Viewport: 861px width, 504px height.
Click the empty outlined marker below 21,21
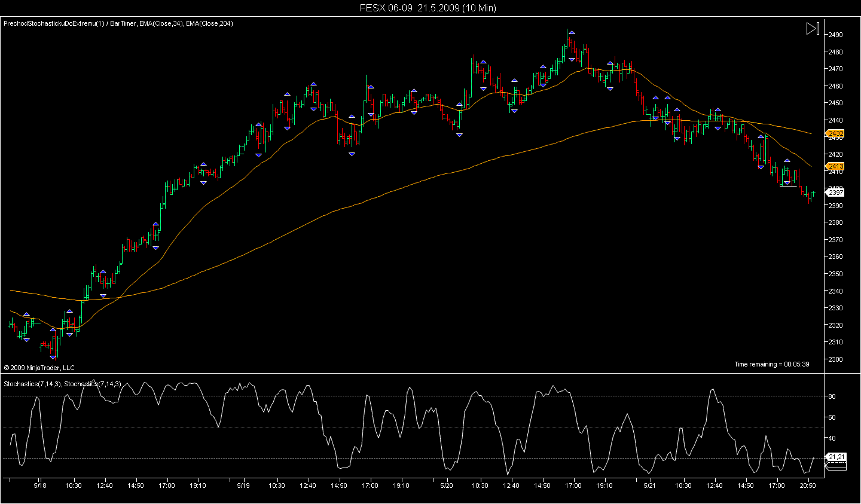836,466
